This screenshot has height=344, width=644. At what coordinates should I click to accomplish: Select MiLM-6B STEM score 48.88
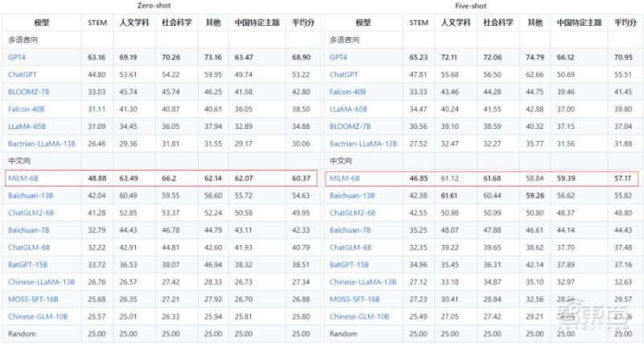(x=97, y=178)
